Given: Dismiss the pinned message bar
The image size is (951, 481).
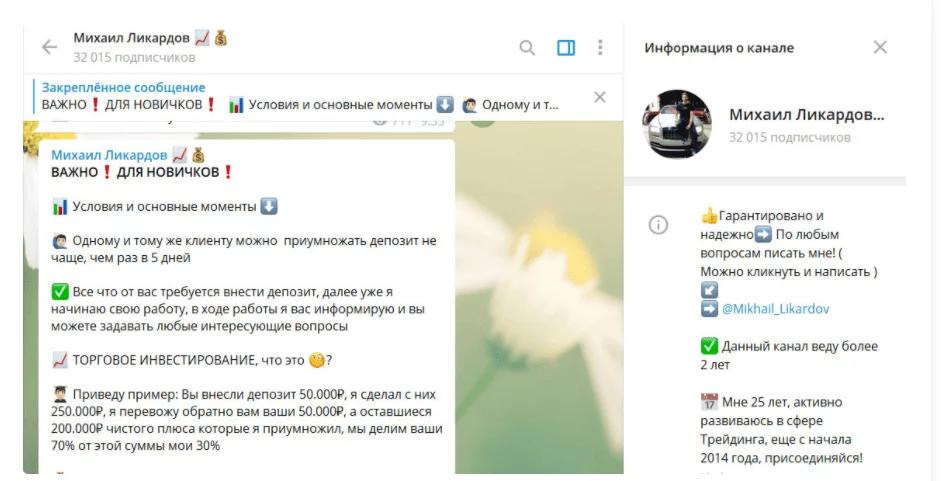Looking at the screenshot, I should click(x=600, y=97).
